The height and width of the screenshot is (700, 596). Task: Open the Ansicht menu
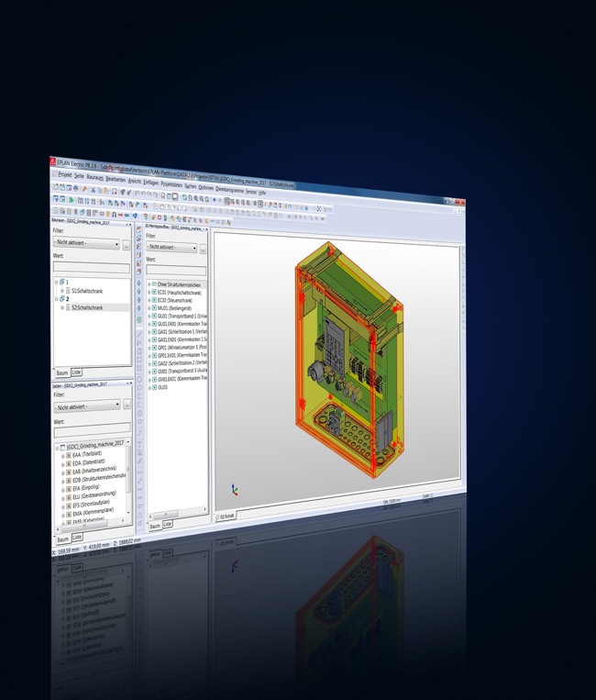(134, 181)
